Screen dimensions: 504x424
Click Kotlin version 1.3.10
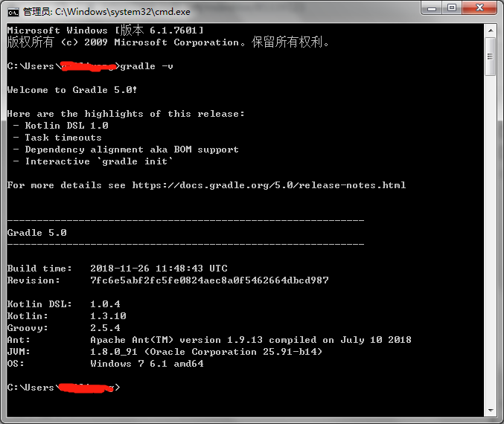(108, 315)
